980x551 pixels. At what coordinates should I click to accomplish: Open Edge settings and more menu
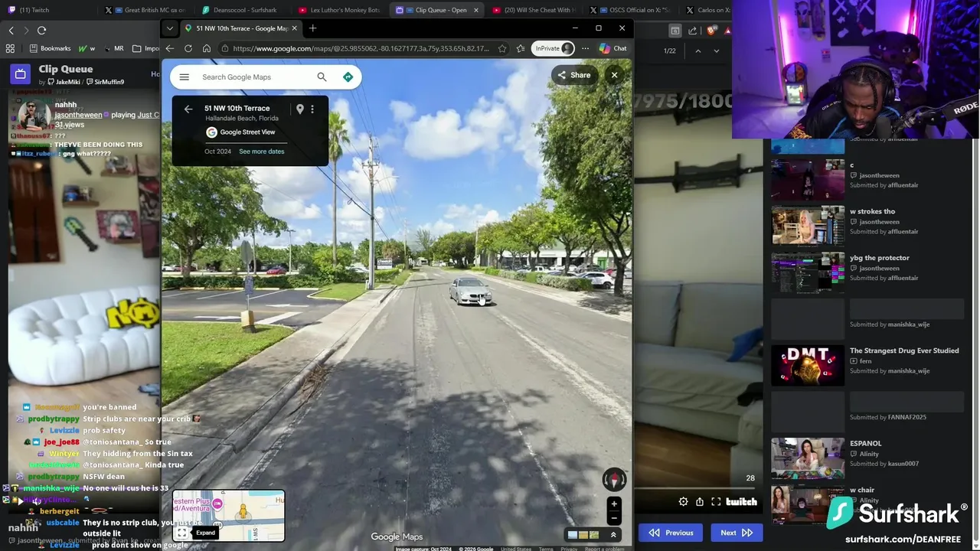coord(585,48)
